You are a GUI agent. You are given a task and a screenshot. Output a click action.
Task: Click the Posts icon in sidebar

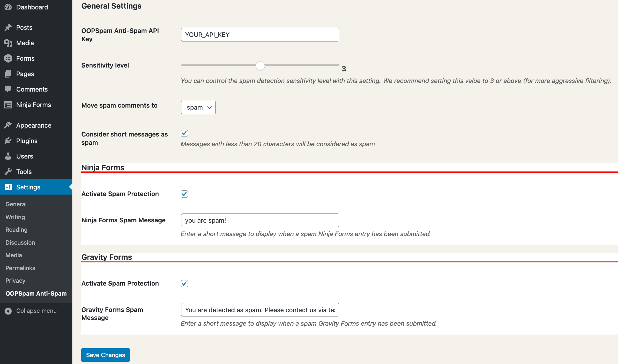[9, 27]
